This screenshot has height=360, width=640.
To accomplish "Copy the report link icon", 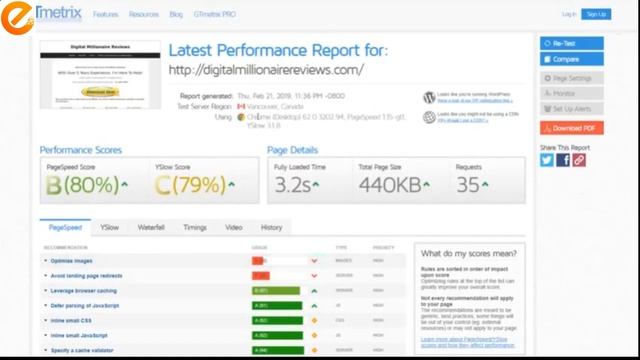I will pyautogui.click(x=579, y=160).
